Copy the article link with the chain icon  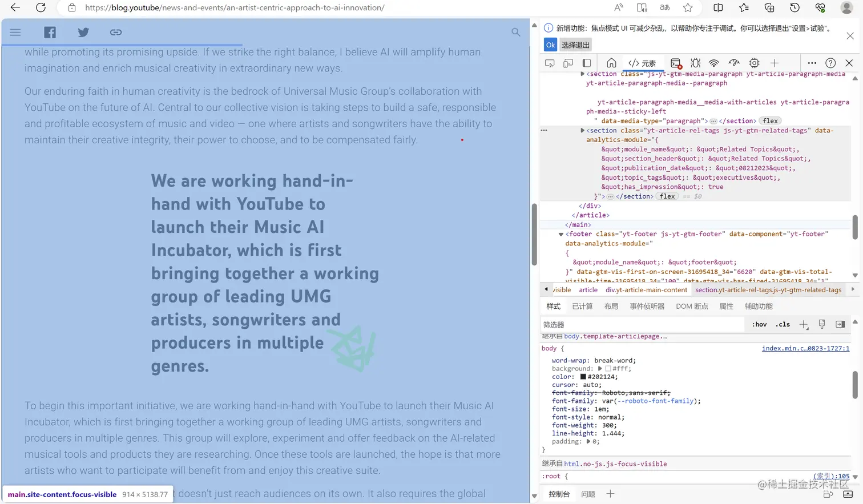pyautogui.click(x=116, y=32)
